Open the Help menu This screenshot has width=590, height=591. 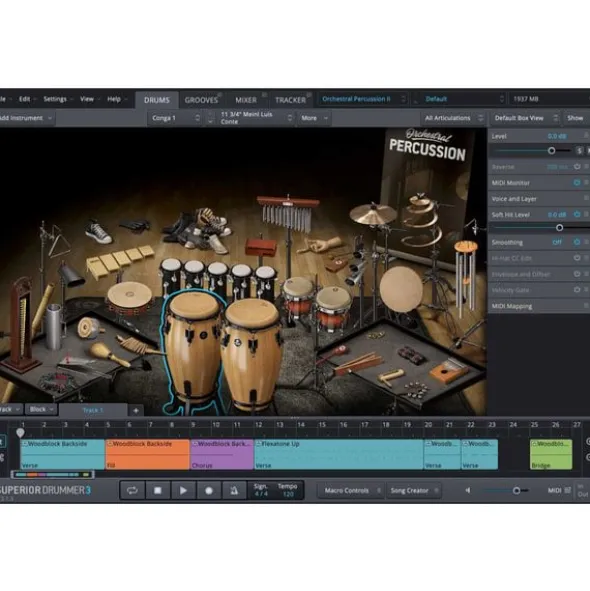point(115,99)
